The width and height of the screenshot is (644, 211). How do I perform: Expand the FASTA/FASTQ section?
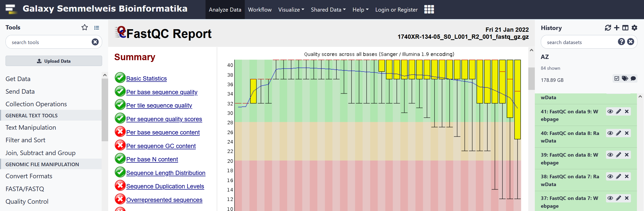pyautogui.click(x=25, y=189)
